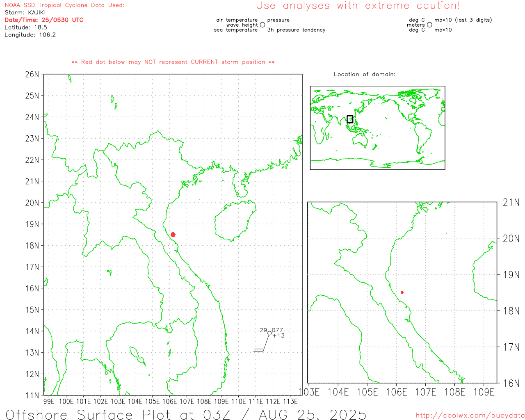Click the '110E' longitude label on main map

click(239, 401)
